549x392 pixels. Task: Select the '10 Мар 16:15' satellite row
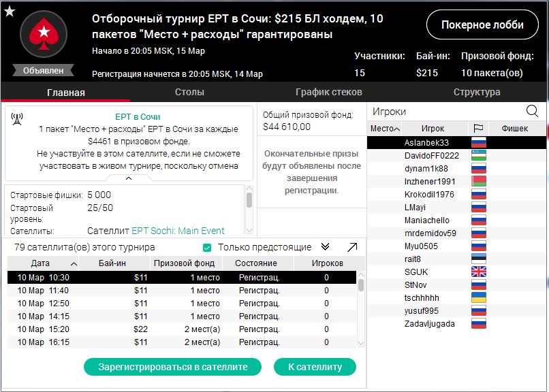182,342
